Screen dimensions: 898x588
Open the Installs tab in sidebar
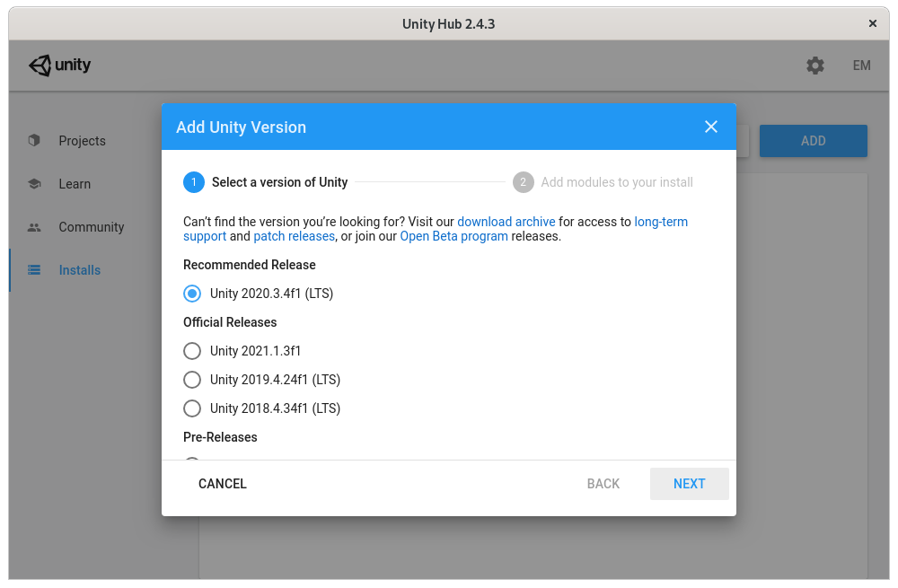click(80, 269)
